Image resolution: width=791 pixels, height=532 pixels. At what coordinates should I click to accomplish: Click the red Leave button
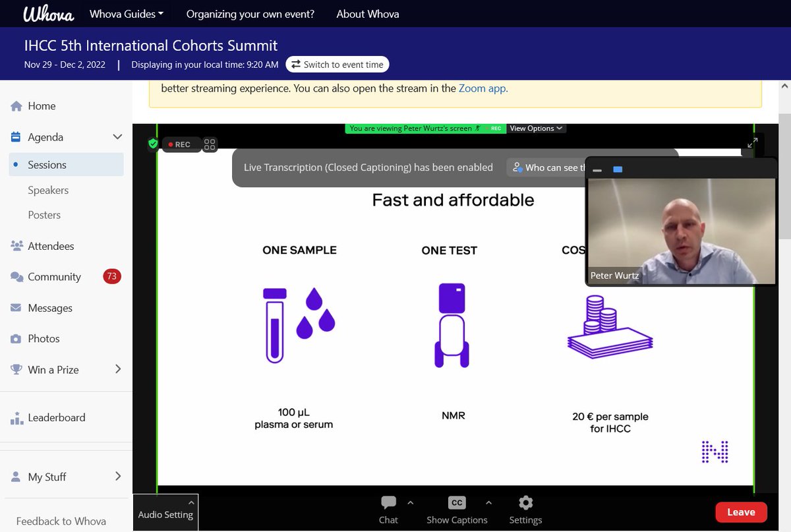tap(741, 512)
